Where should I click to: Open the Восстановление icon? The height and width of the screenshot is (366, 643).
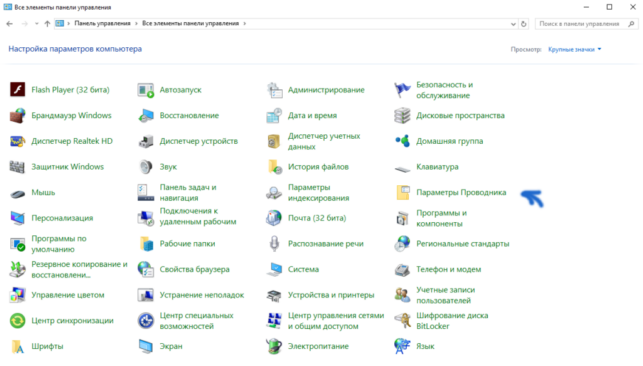[x=146, y=116]
